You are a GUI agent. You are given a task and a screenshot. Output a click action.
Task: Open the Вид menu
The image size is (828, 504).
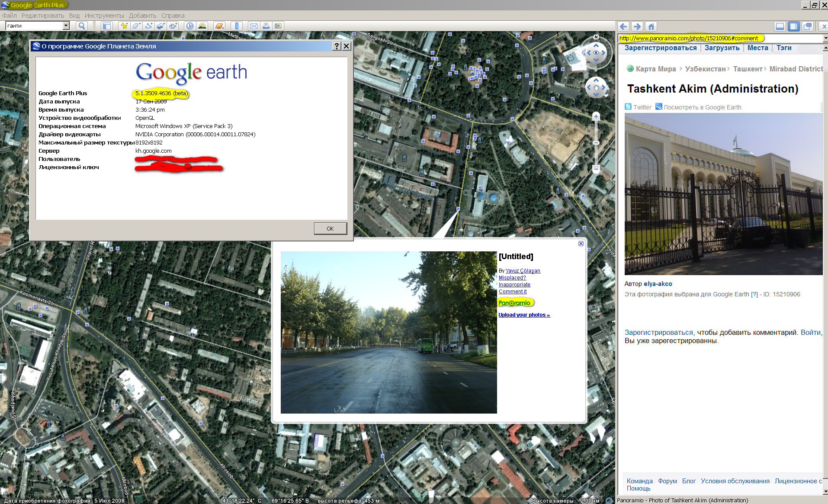point(74,16)
